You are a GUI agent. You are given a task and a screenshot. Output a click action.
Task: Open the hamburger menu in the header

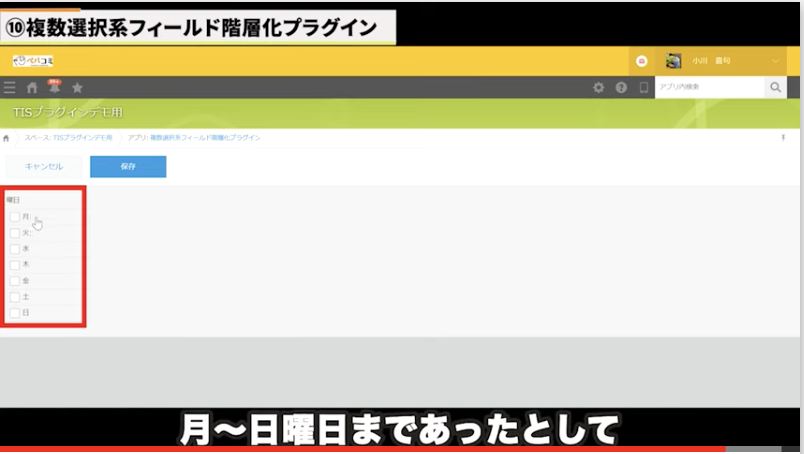(10, 88)
